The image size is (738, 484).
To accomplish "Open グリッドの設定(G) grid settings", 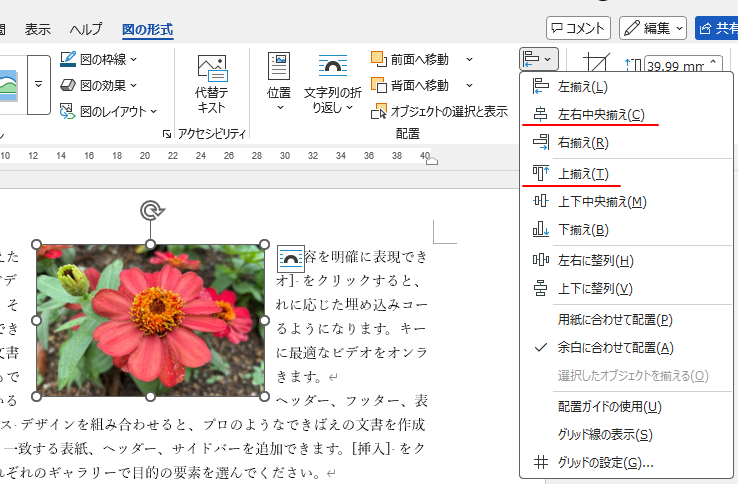I will pyautogui.click(x=626, y=462).
